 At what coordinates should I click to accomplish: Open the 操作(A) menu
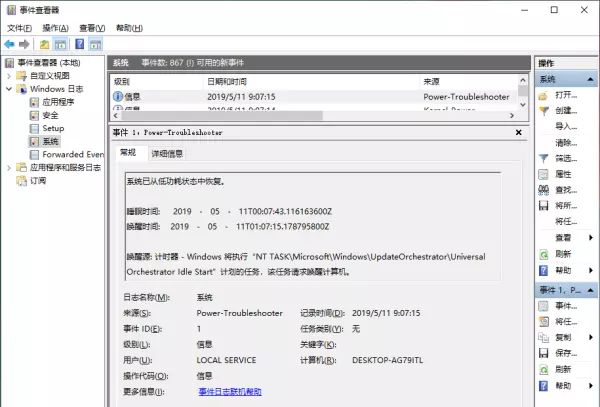55,28
